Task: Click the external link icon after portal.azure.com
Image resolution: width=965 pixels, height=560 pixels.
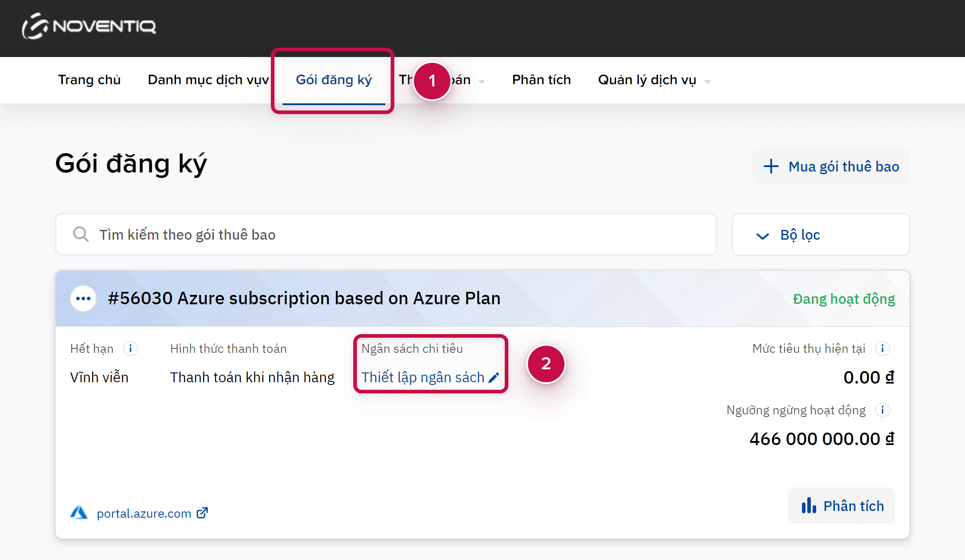Action: click(202, 513)
